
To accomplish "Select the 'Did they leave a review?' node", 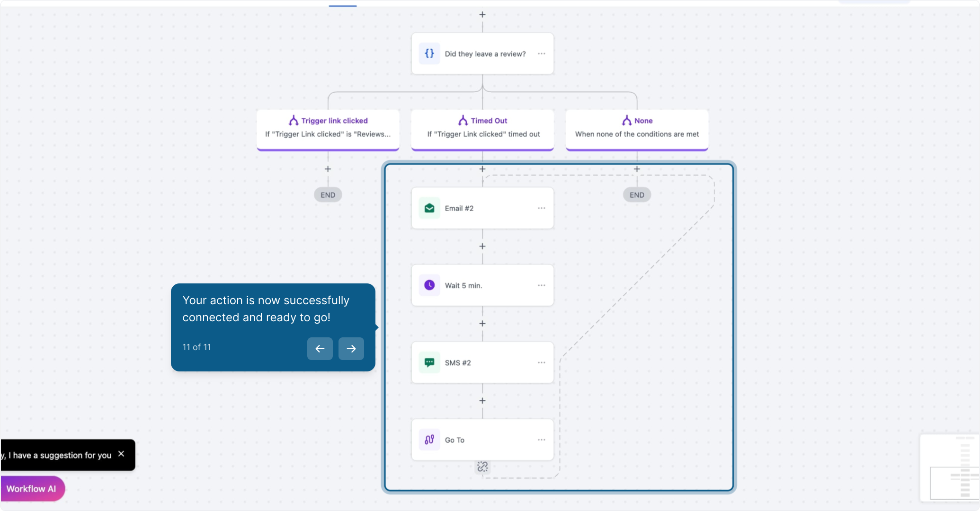I will (482, 53).
